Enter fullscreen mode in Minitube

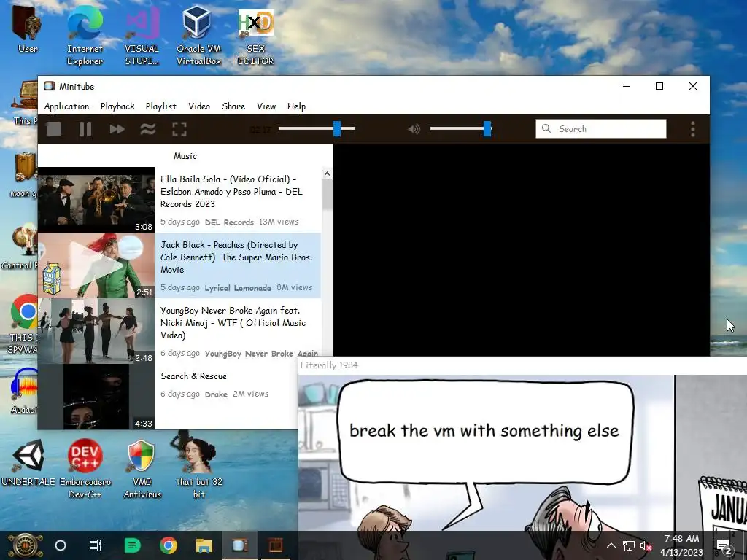pyautogui.click(x=179, y=129)
